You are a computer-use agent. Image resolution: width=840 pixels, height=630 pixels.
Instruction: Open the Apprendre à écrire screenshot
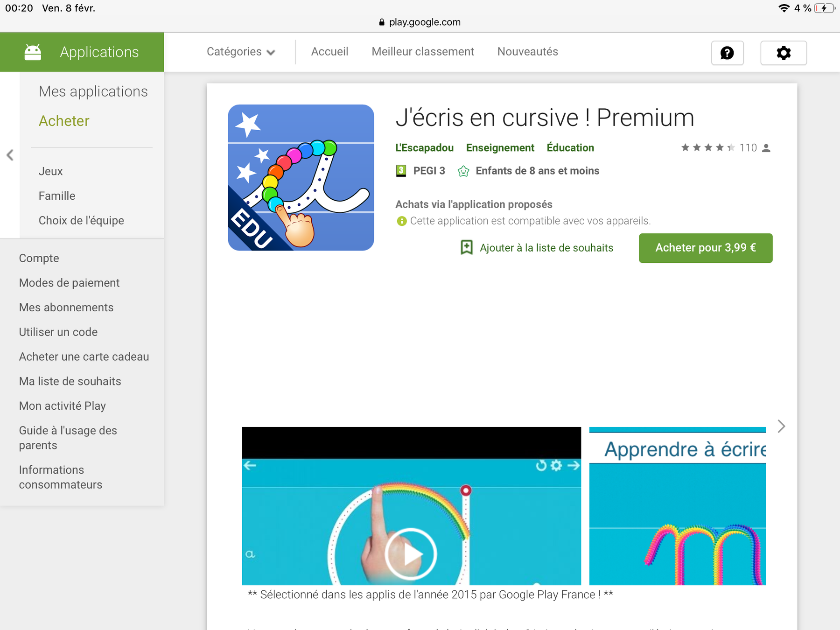tap(678, 506)
